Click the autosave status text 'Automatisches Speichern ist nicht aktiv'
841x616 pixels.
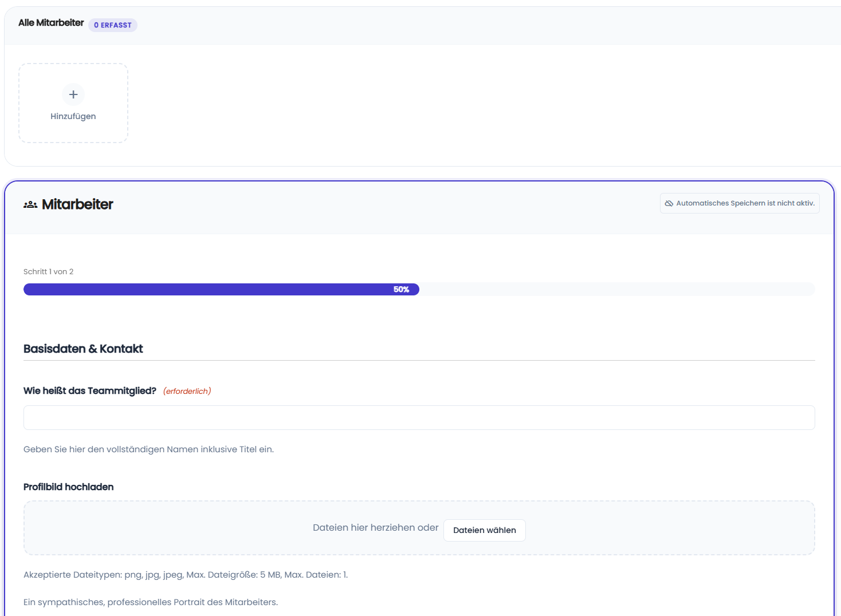click(745, 203)
